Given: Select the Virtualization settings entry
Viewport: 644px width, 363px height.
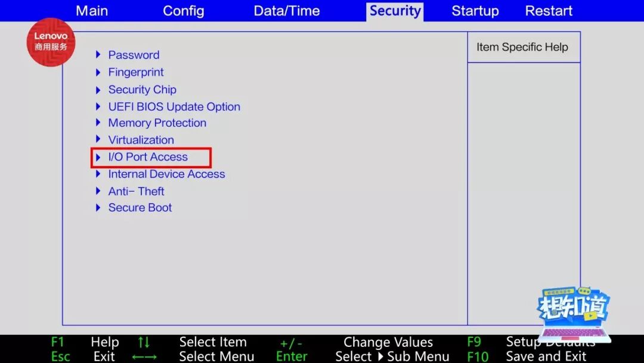Looking at the screenshot, I should coord(141,140).
